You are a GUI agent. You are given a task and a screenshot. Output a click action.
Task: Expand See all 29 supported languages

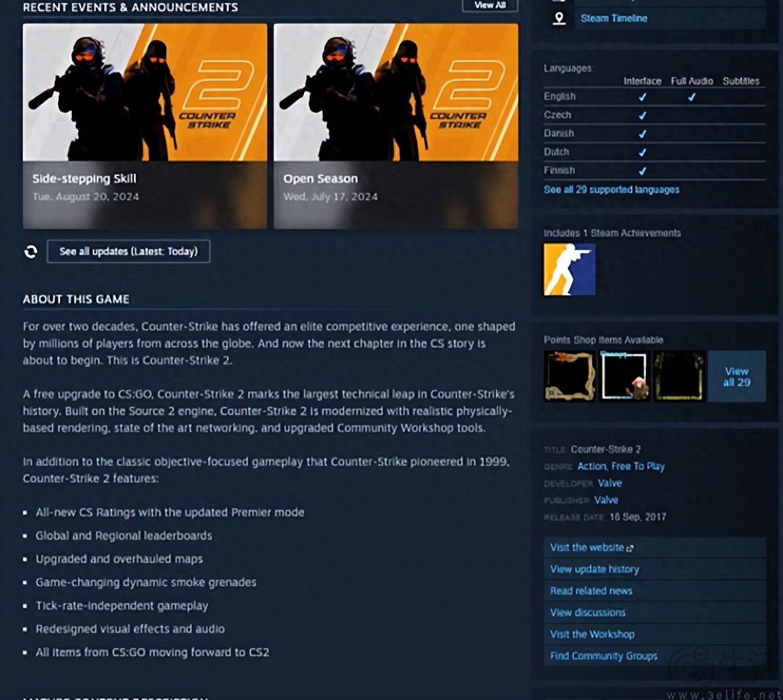(611, 190)
